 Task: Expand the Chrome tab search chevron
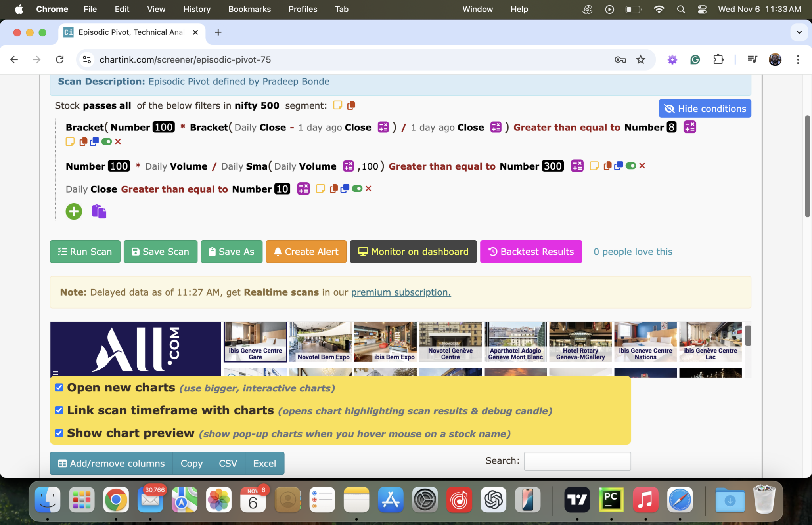799,32
